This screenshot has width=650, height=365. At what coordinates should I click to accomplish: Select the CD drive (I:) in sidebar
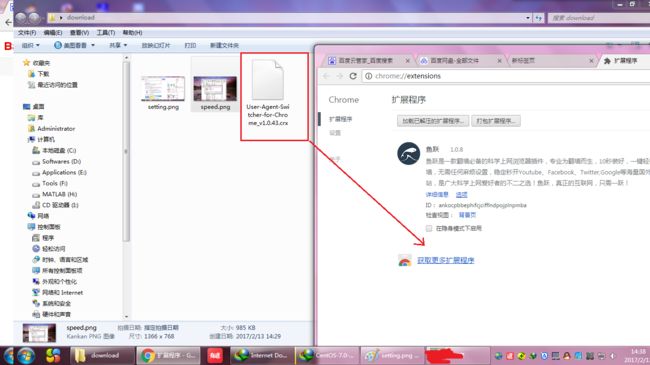click(x=56, y=205)
